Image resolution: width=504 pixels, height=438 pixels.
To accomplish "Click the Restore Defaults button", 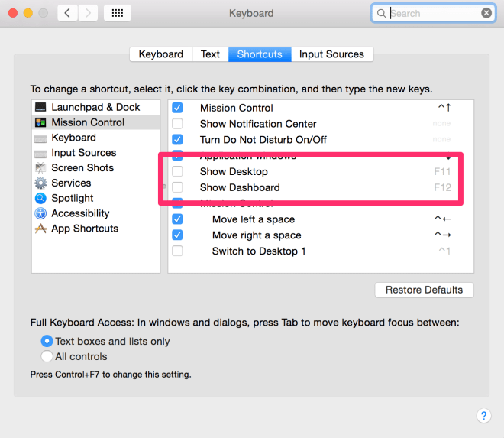I will pos(424,290).
